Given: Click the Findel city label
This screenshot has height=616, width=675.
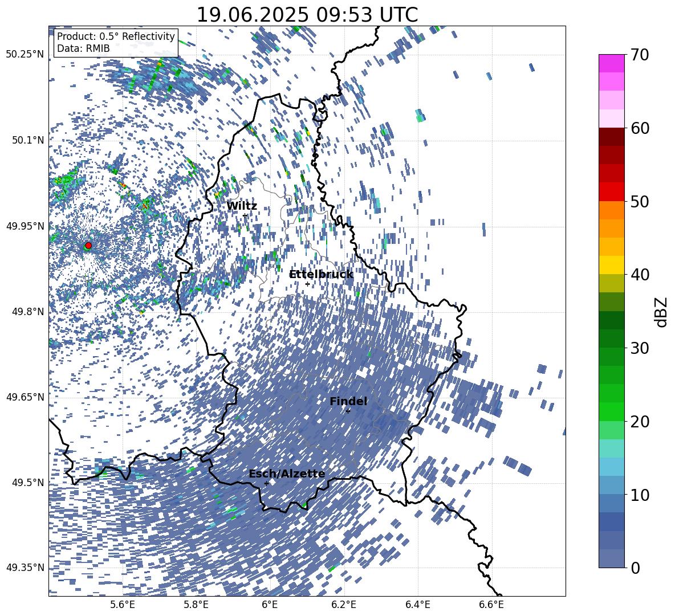Looking at the screenshot, I should [x=348, y=401].
